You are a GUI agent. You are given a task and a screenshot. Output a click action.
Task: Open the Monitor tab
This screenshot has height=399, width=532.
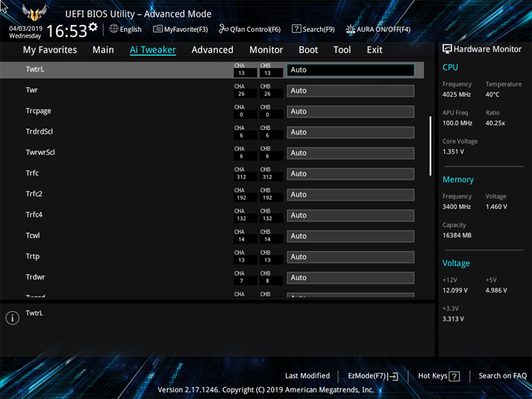click(x=266, y=50)
